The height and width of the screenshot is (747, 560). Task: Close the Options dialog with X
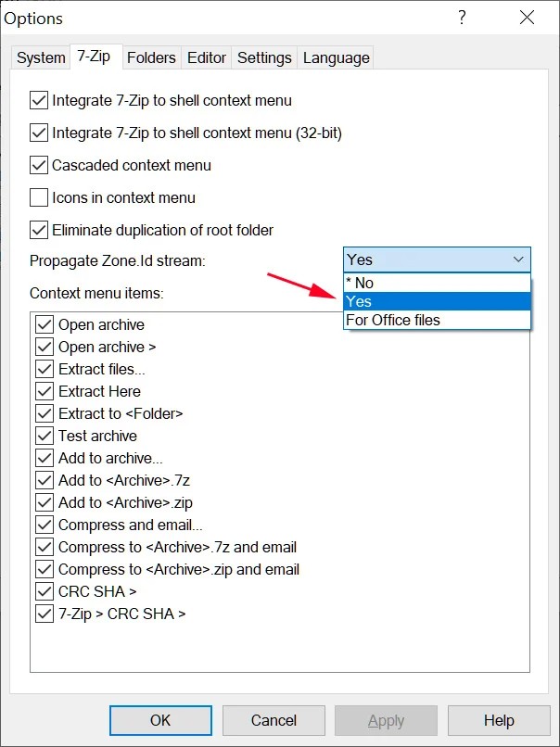[x=527, y=19]
